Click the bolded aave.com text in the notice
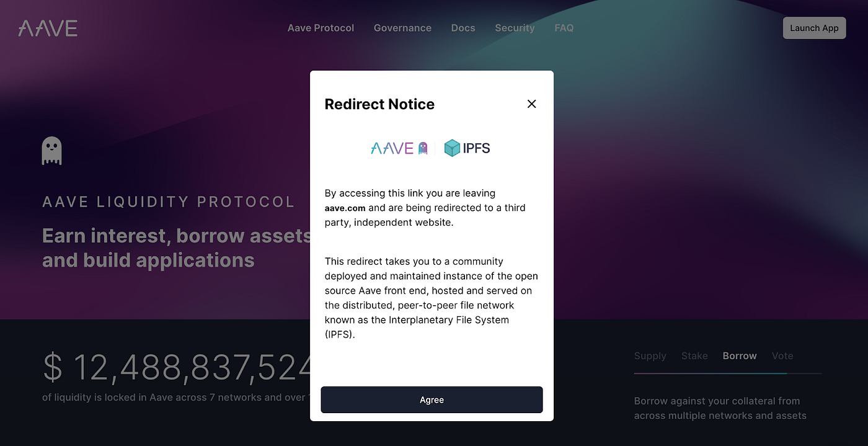 (345, 208)
